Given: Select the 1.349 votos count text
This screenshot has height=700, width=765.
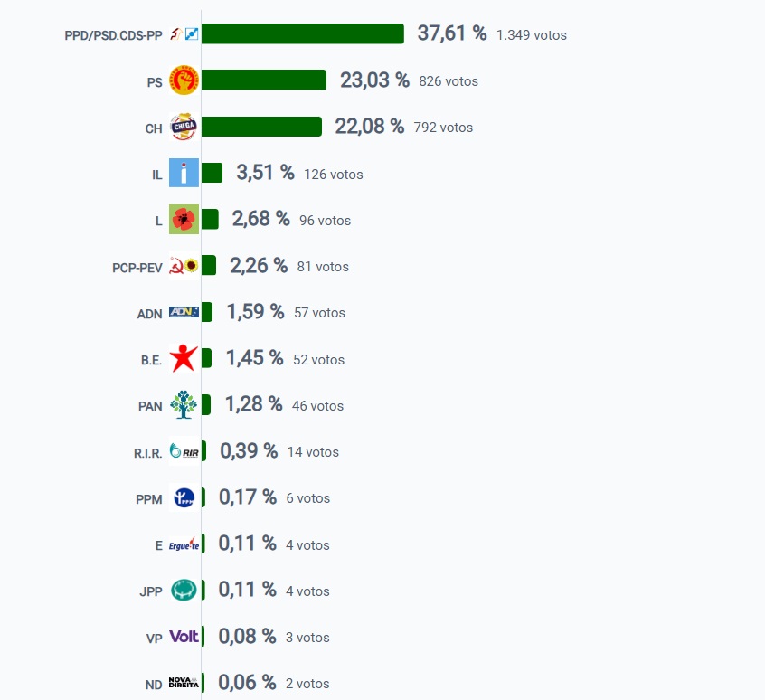Looking at the screenshot, I should click(532, 35).
